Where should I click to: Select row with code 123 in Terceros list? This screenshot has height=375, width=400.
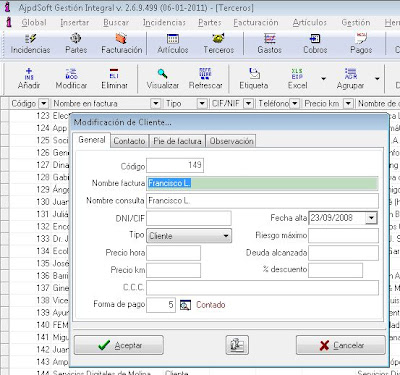pyautogui.click(x=39, y=116)
